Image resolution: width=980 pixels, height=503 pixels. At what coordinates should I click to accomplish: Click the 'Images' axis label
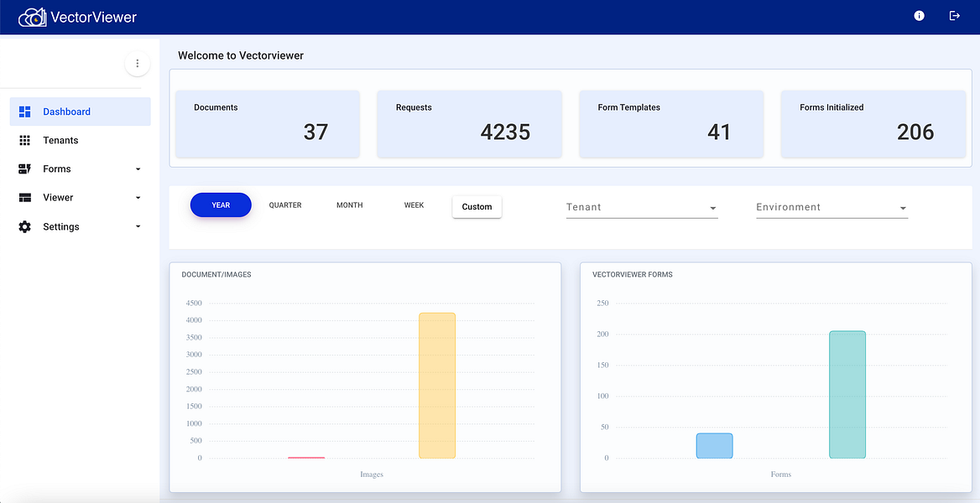point(371,474)
